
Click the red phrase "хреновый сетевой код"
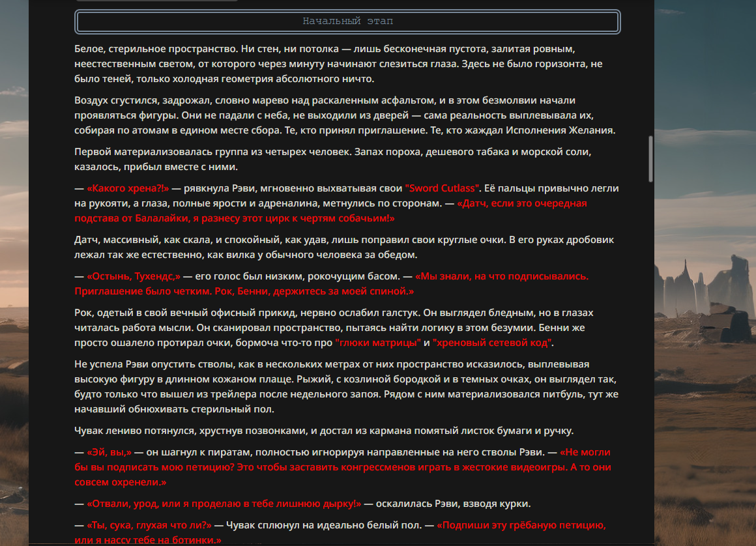coord(492,343)
